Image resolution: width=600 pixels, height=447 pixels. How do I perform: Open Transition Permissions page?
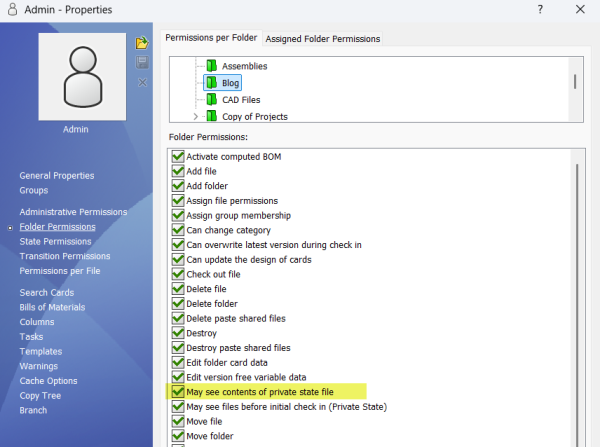coord(65,256)
